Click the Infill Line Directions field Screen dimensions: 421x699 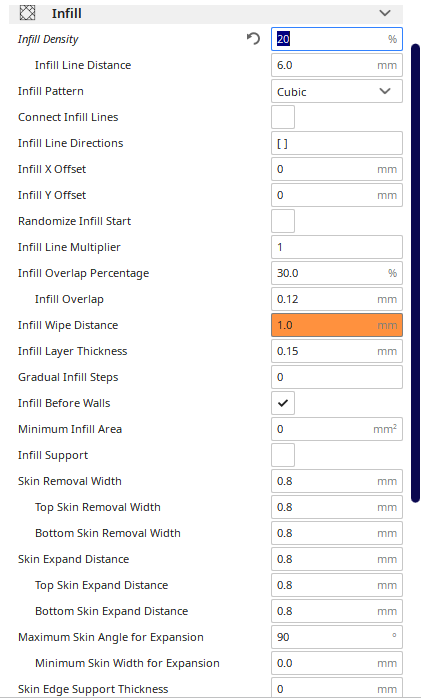[x=337, y=143]
